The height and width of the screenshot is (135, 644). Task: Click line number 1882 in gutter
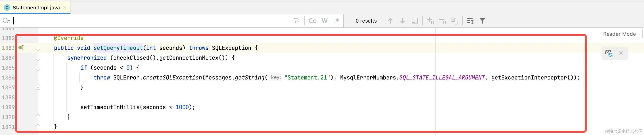click(x=8, y=38)
